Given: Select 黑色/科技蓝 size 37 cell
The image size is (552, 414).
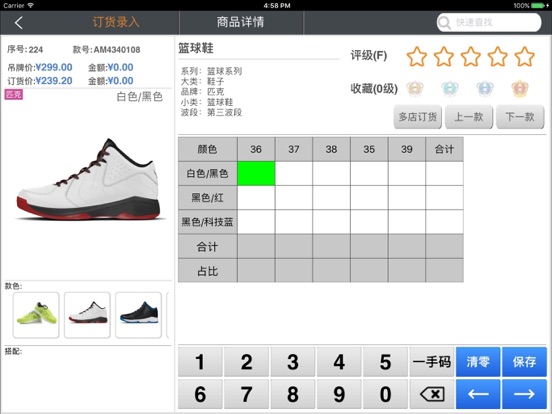Looking at the screenshot, I should click(x=294, y=222).
